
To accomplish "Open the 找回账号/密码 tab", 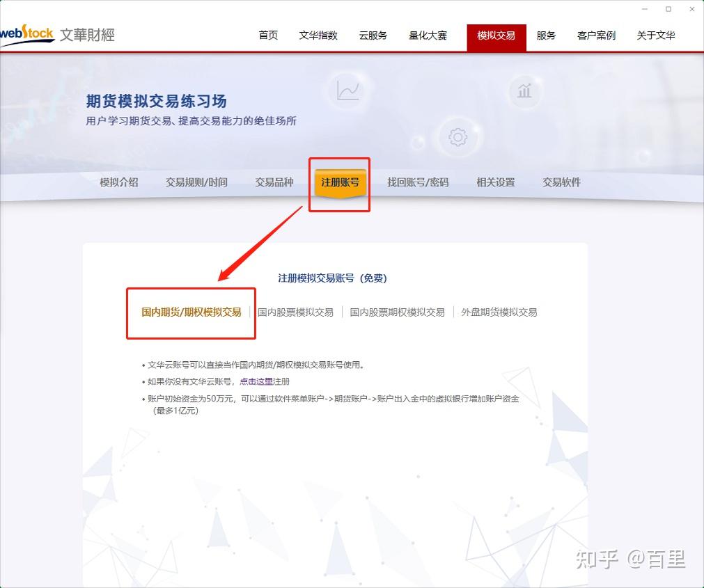I will (418, 182).
